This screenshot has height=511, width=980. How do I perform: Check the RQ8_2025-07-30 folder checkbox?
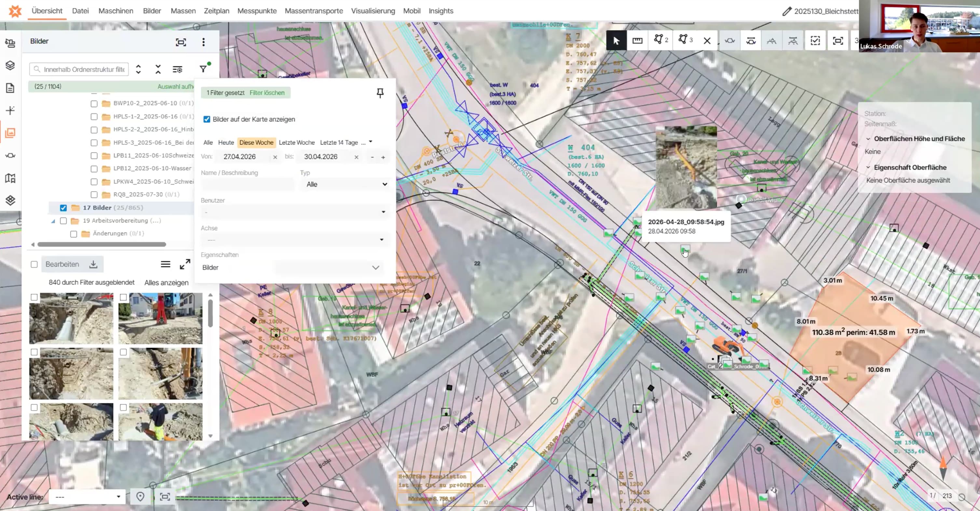tap(94, 195)
